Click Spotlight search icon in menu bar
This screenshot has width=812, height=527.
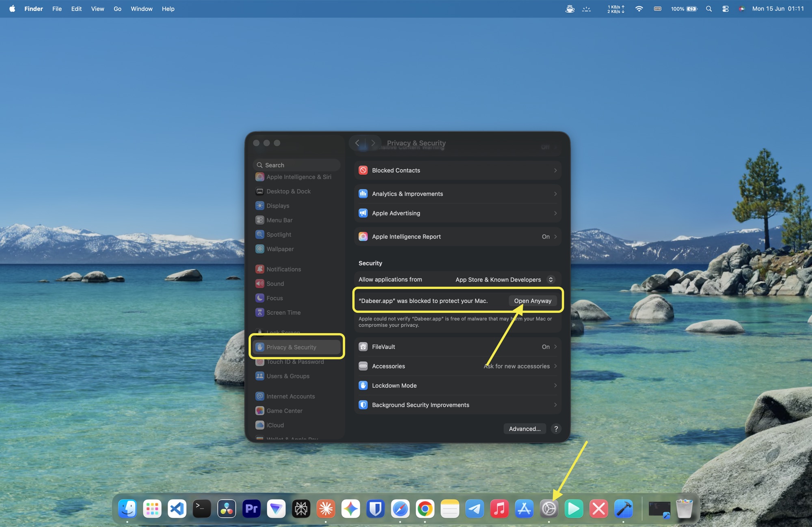[709, 9]
